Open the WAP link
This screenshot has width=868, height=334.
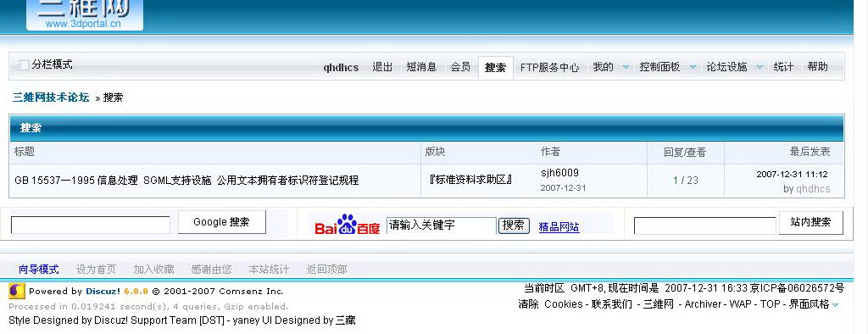coord(740,304)
